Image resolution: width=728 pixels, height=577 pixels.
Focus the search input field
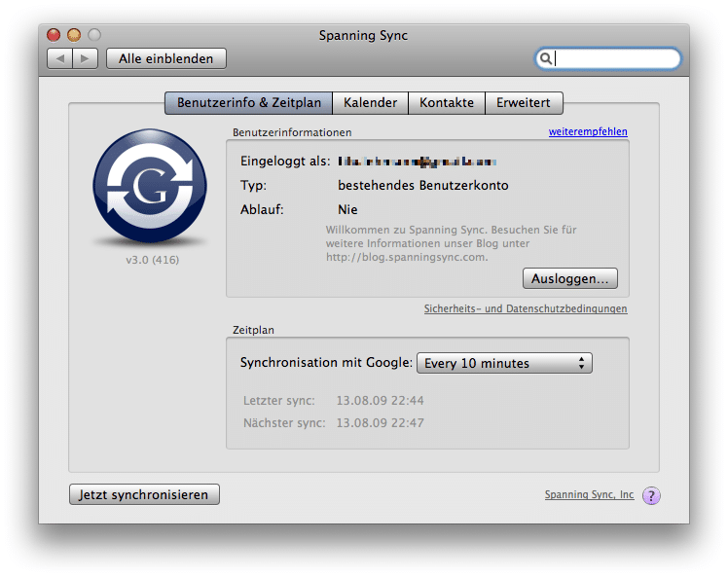point(608,58)
